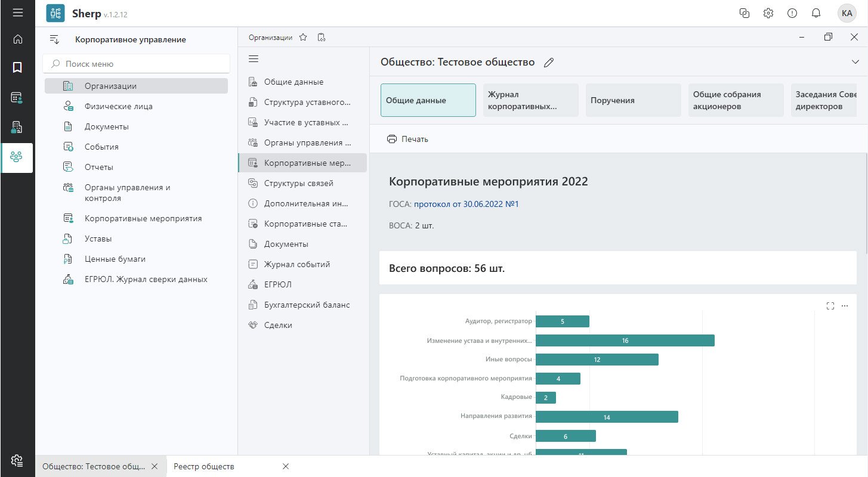Screen dimensions: 868x477
Task: Click the Изменение устава bar with value 16
Action: (625, 340)
